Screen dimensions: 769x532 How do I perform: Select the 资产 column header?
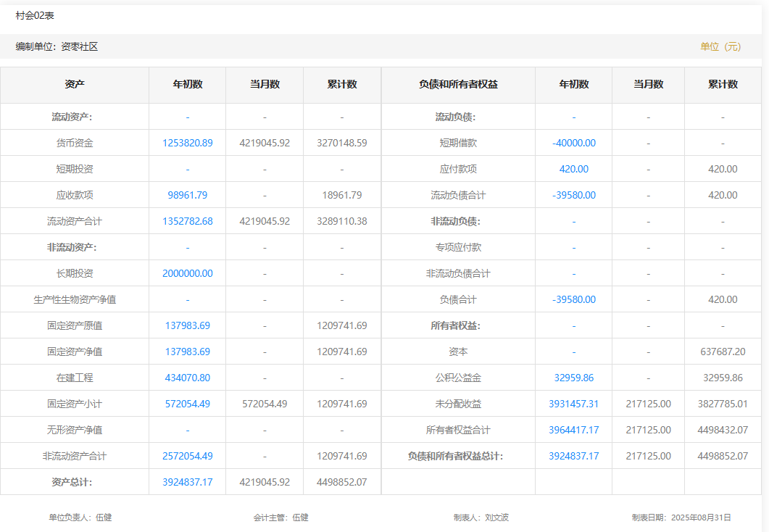[75, 84]
